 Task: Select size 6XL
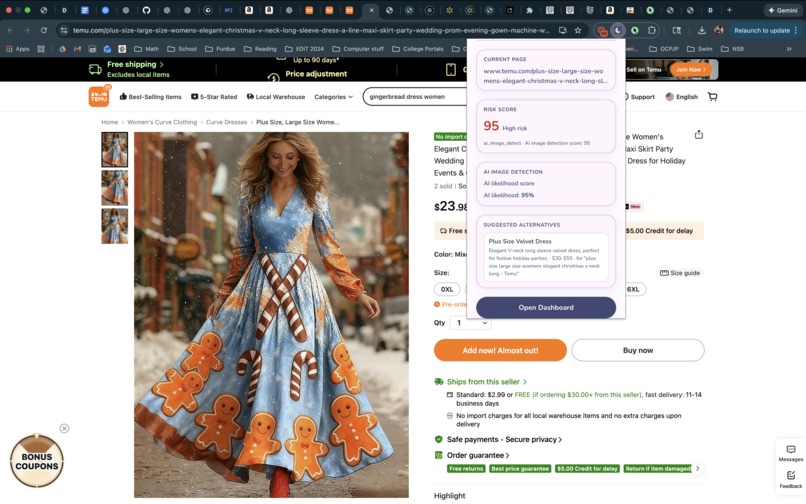tap(633, 289)
